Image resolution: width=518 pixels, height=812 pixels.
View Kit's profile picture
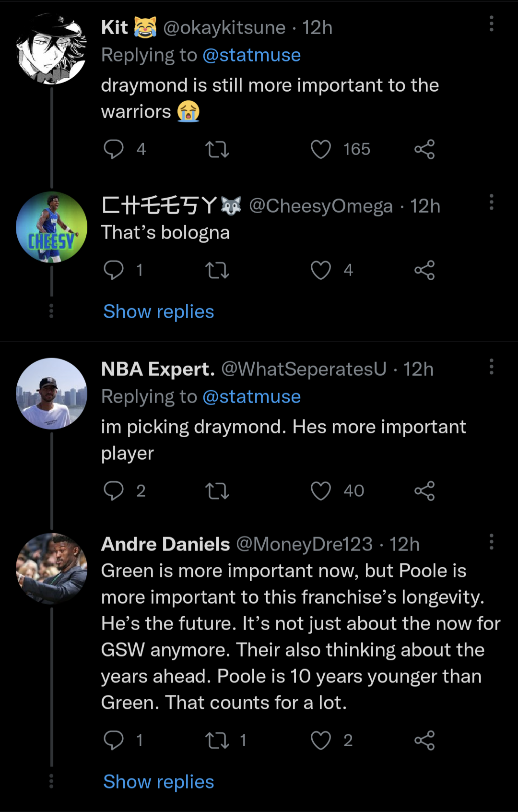(51, 49)
